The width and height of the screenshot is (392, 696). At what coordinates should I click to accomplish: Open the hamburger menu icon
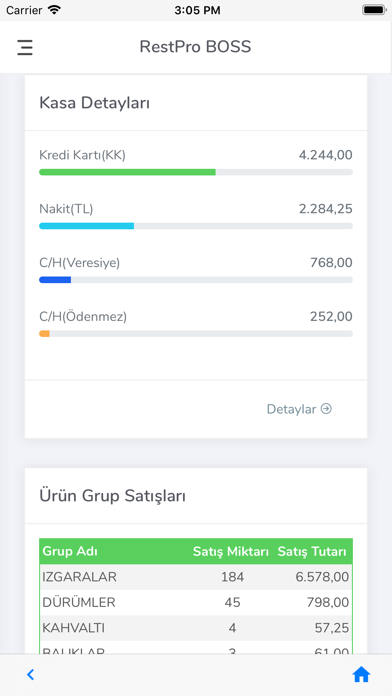click(25, 47)
